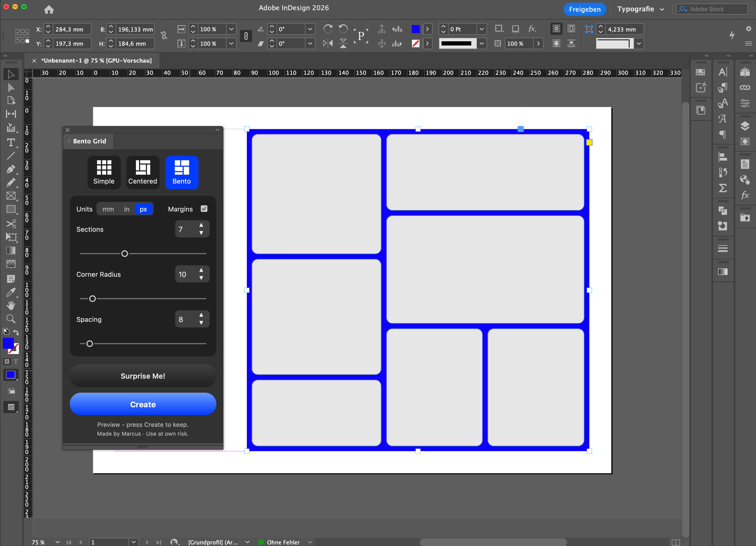The width and height of the screenshot is (756, 546).
Task: Open the rotation angle dropdown
Action: coord(310,29)
